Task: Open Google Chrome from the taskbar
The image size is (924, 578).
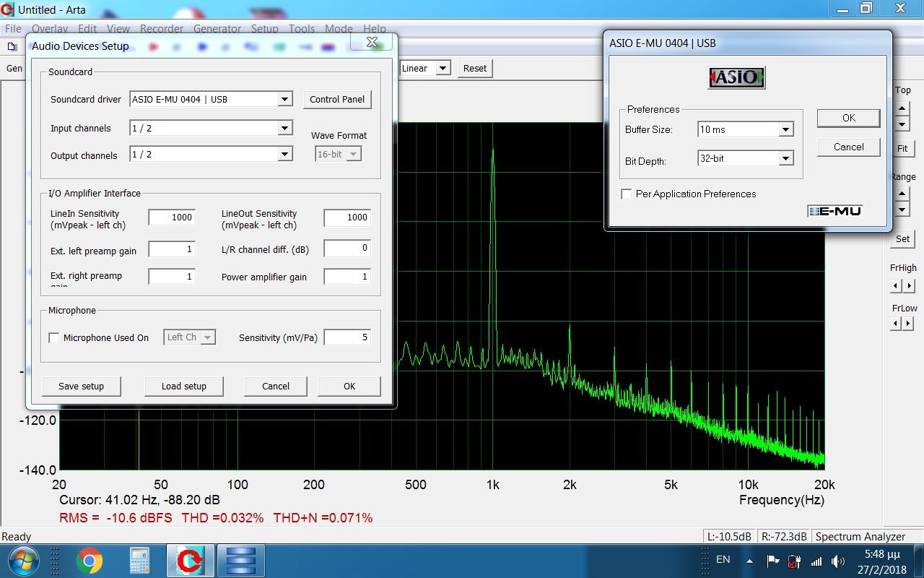Action: (90, 561)
